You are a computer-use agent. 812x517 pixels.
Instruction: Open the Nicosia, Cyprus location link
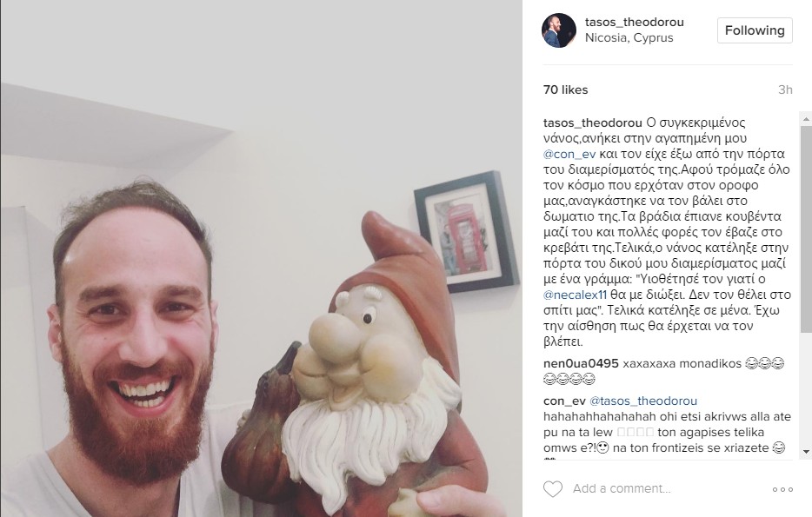coord(629,37)
